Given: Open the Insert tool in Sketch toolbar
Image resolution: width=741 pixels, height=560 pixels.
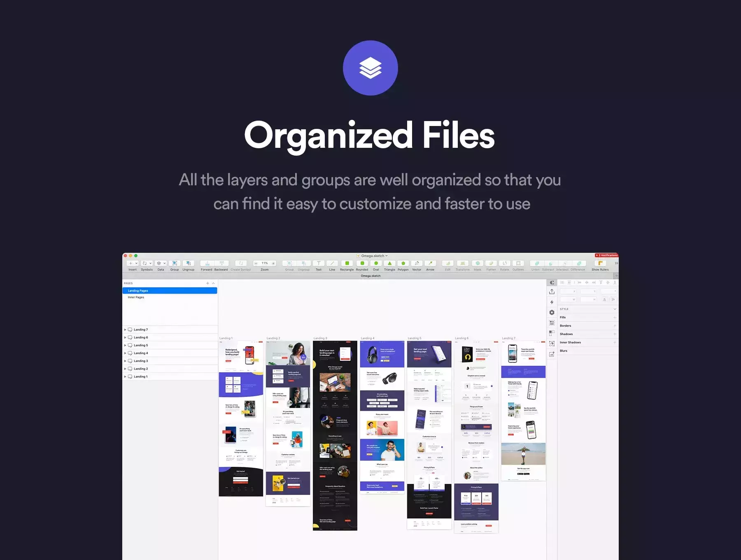Looking at the screenshot, I should coord(133,263).
